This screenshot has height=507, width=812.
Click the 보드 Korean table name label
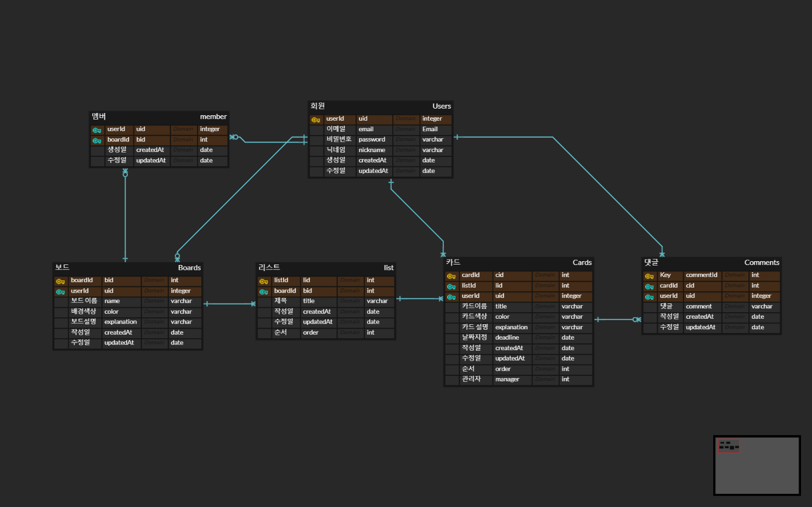(62, 267)
